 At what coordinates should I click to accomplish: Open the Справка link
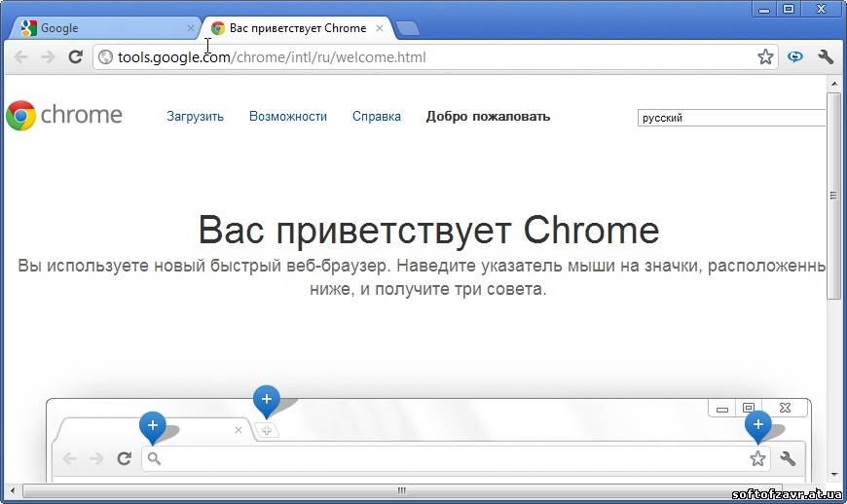click(x=377, y=116)
